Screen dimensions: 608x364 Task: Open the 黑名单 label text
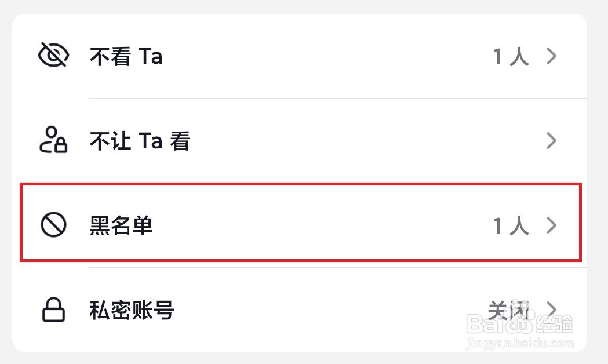point(121,225)
